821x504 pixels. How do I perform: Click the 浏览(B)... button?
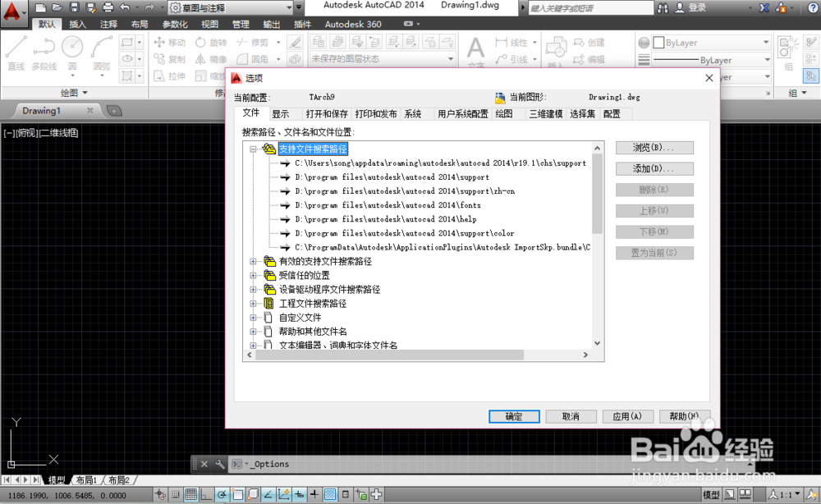(654, 148)
